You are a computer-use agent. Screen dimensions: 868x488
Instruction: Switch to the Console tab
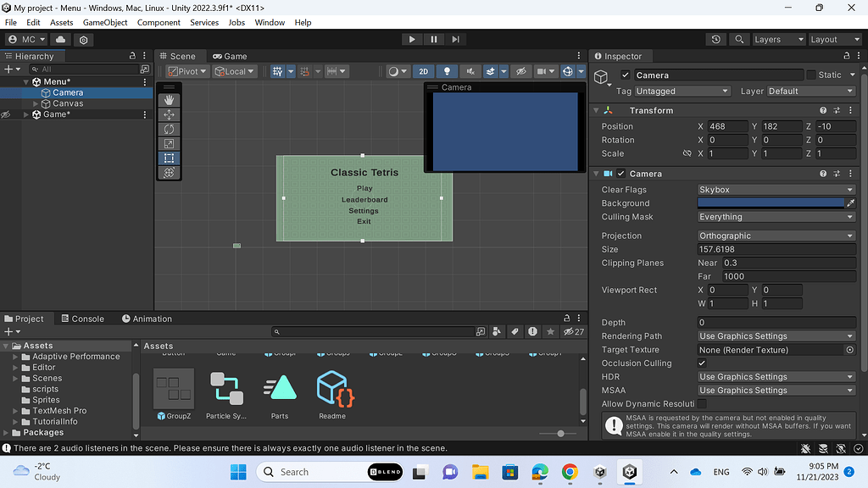[82, 319]
